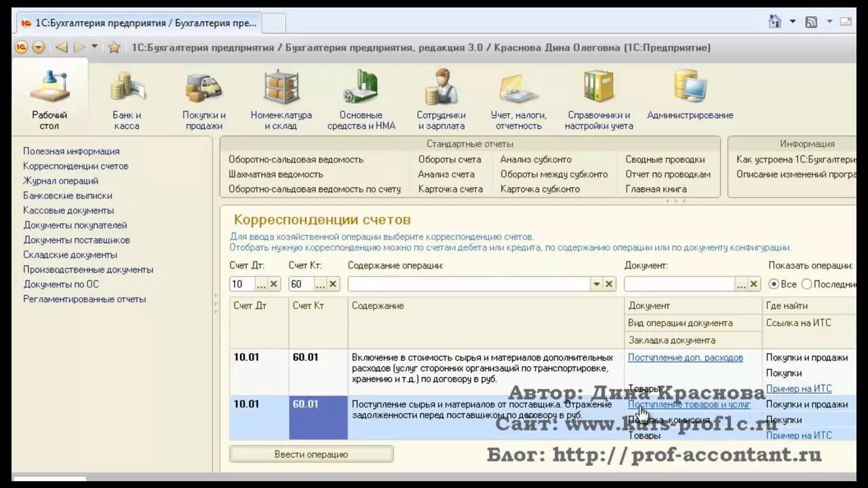
Task: Select the Все radio button
Action: click(774, 284)
